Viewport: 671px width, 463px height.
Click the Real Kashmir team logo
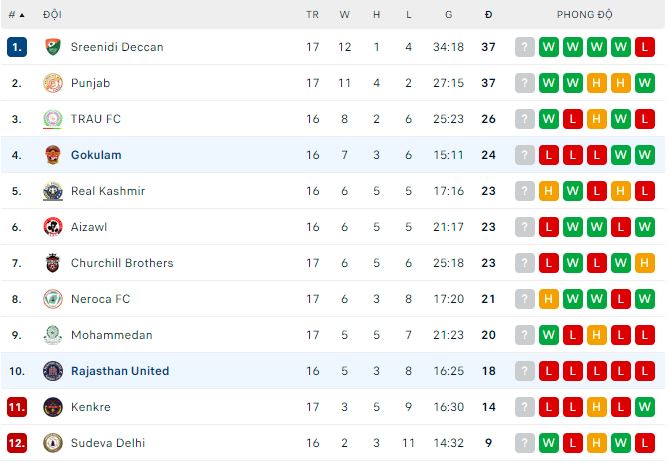(x=53, y=191)
